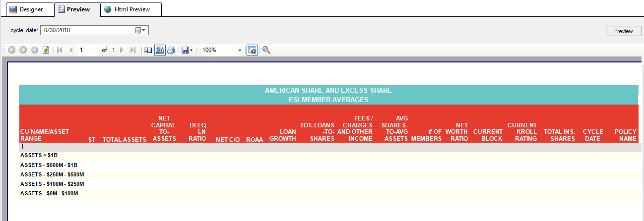The height and width of the screenshot is (221, 644).
Task: Click the TOTAL ASSETS column header
Action: (x=125, y=140)
